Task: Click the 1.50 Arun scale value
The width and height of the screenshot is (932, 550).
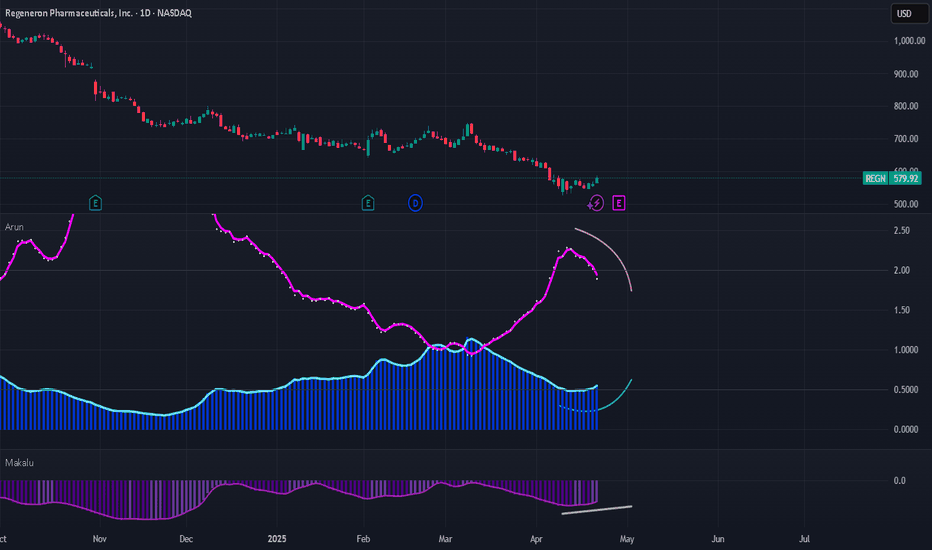Action: [902, 310]
